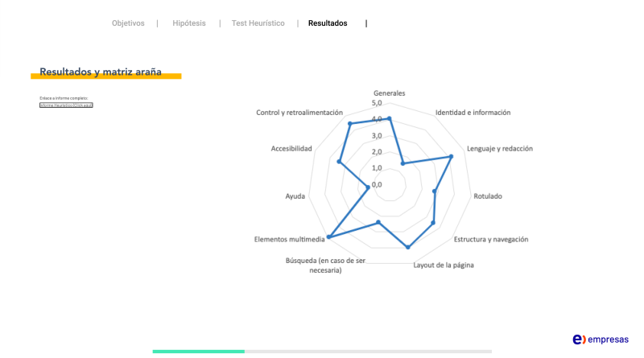Click the 5,0 scale label on chart
The height and width of the screenshot is (358, 644).
(377, 103)
